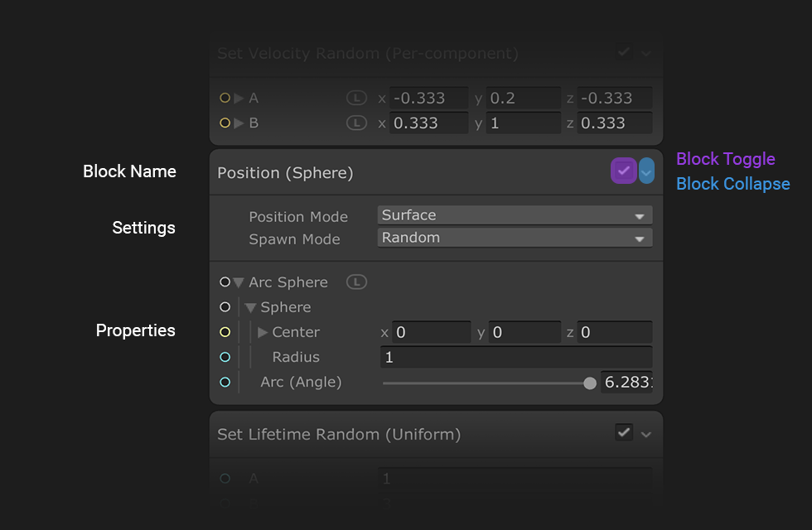Collapse the Set Lifetime Random block
This screenshot has height=530, width=812.
point(646,434)
